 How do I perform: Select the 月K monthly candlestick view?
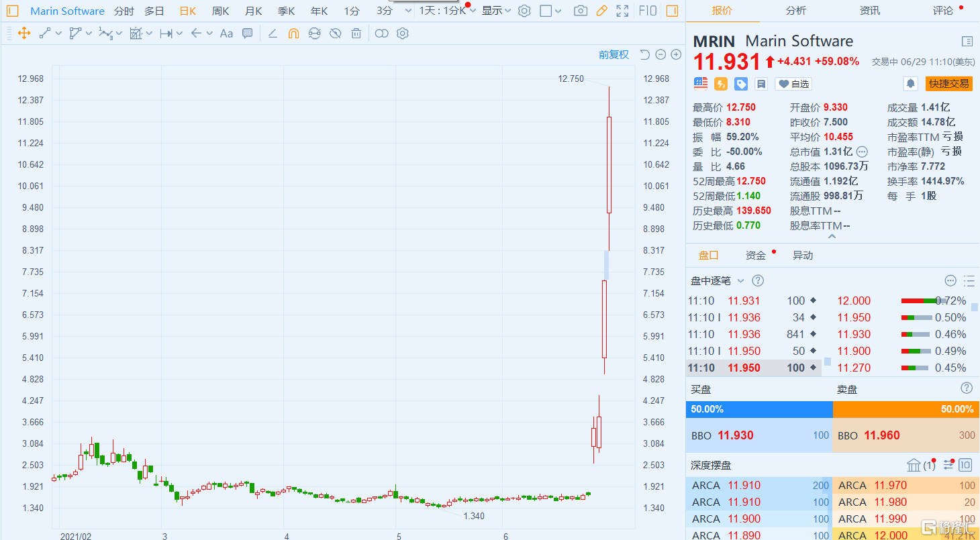click(x=254, y=11)
